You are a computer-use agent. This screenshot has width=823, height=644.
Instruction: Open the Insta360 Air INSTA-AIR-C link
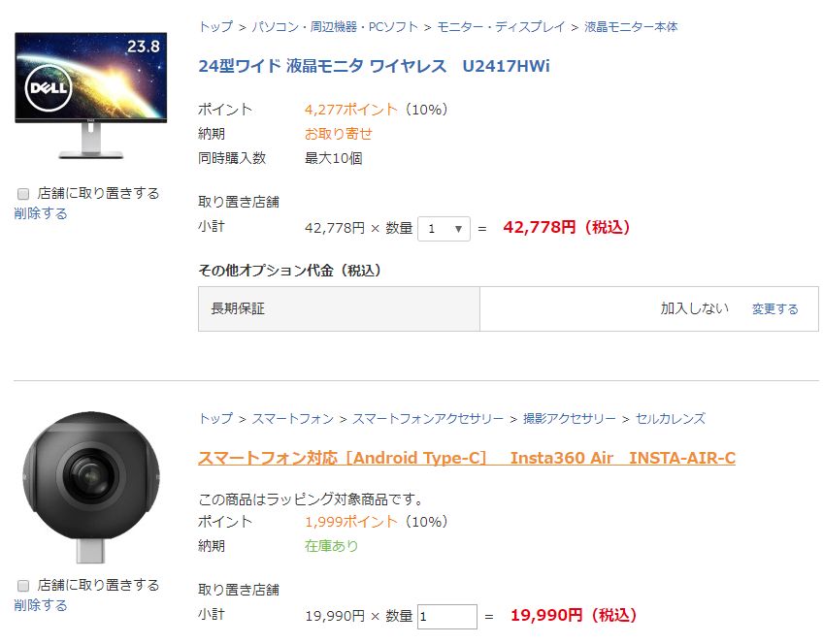click(x=466, y=458)
